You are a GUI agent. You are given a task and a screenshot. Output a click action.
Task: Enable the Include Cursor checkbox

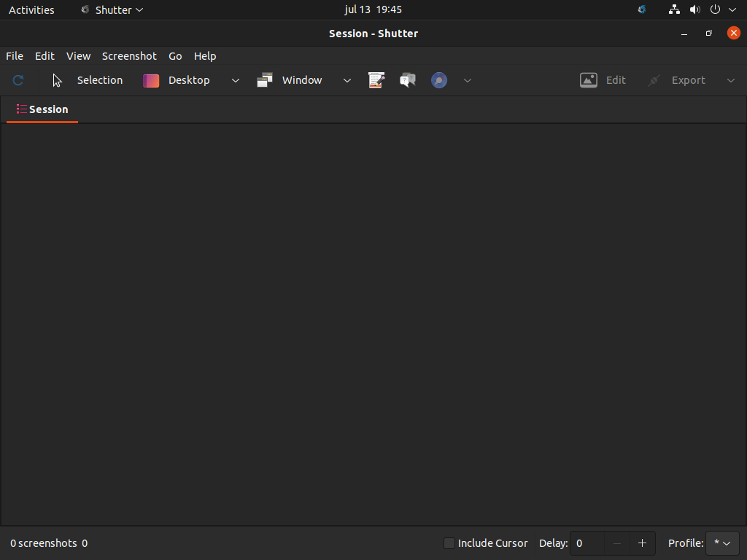[x=449, y=543]
